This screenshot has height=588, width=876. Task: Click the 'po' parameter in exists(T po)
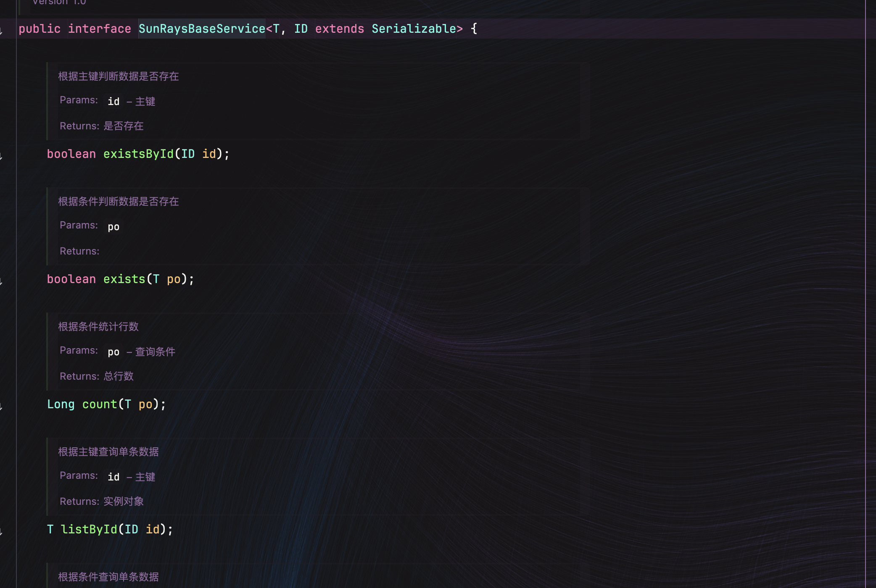pyautogui.click(x=174, y=279)
